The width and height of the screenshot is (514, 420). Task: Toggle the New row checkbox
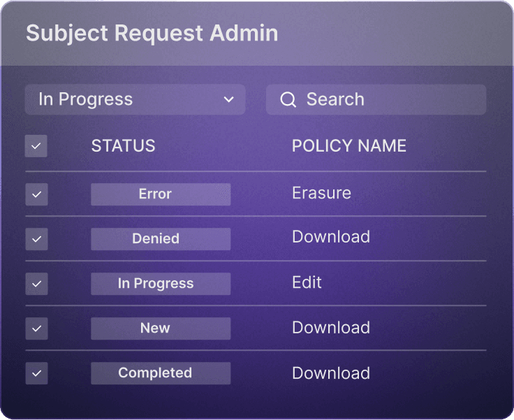(x=37, y=328)
